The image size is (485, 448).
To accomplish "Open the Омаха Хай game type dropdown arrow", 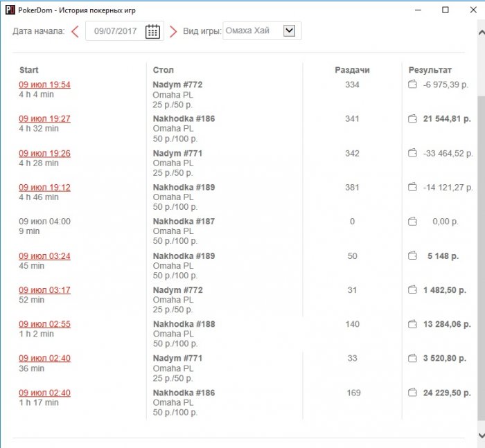I will pyautogui.click(x=289, y=30).
